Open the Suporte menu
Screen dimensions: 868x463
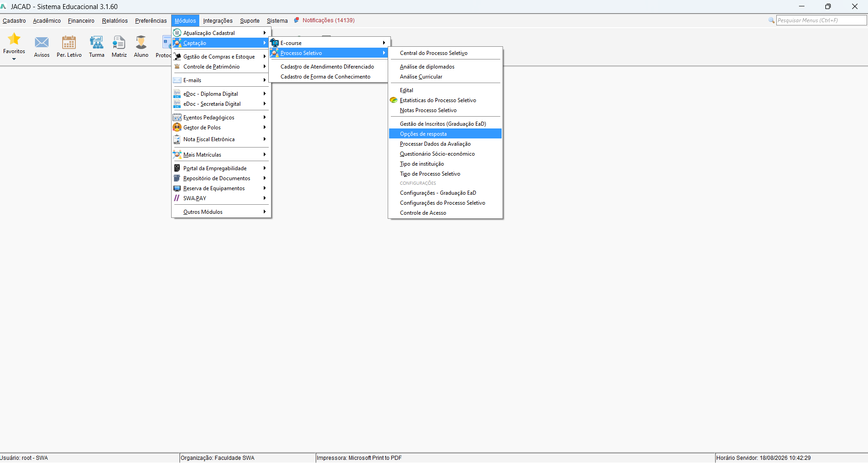pyautogui.click(x=250, y=20)
